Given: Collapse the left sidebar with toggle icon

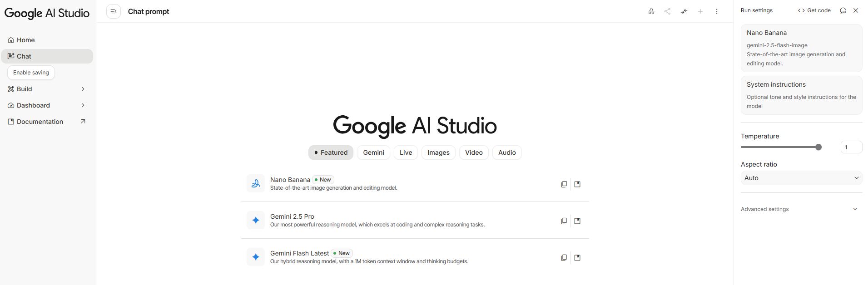Looking at the screenshot, I should 114,11.
